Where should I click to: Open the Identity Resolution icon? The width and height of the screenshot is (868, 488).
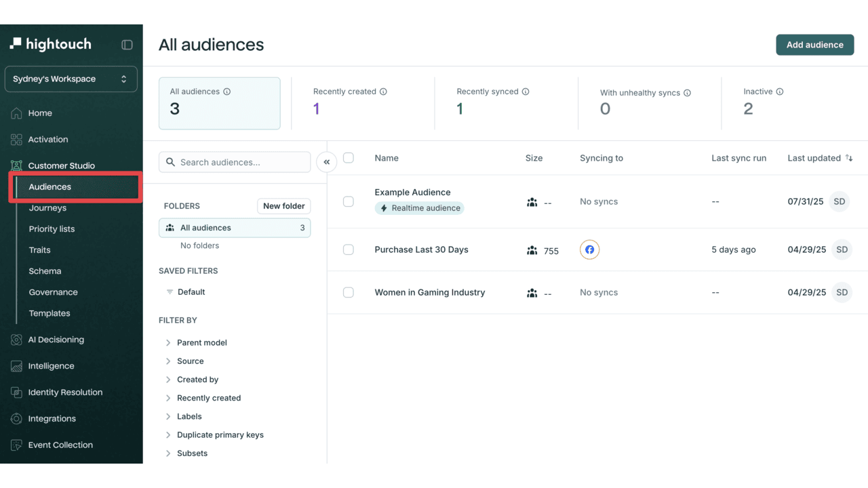point(16,392)
